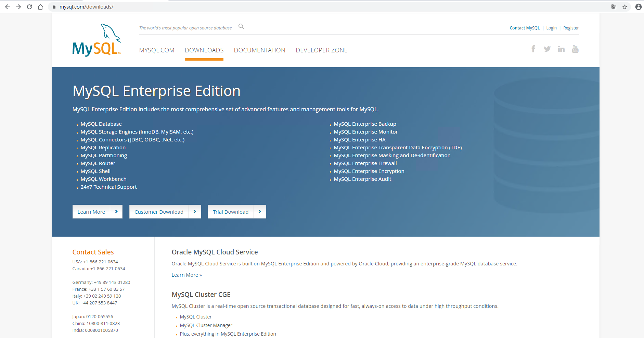Open MySQL Enterprise Audit link

click(x=362, y=179)
